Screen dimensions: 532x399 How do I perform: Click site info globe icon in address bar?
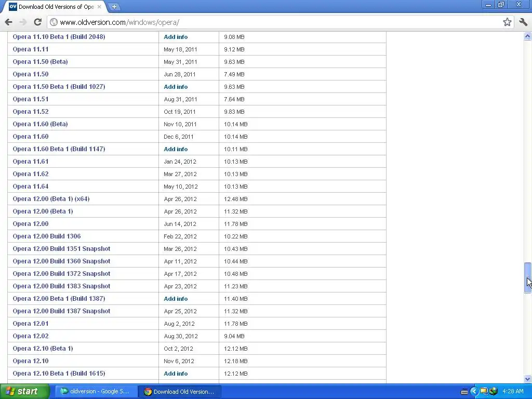(54, 22)
